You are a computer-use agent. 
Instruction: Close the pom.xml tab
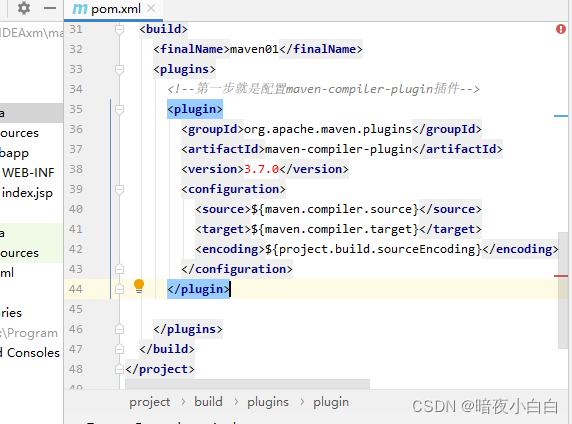pyautogui.click(x=151, y=8)
